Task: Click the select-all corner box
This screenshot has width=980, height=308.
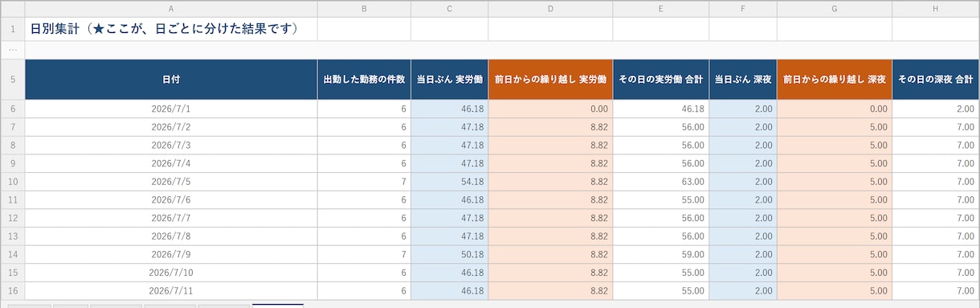Action: (x=12, y=9)
